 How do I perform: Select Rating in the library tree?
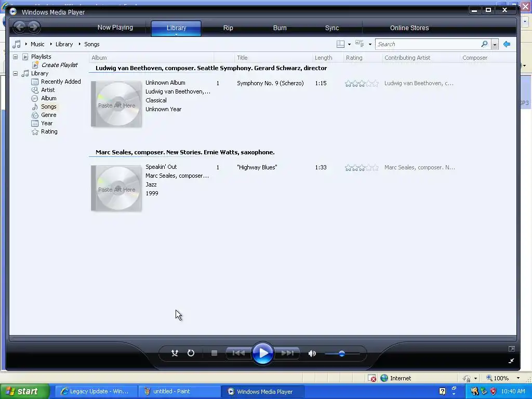point(49,131)
